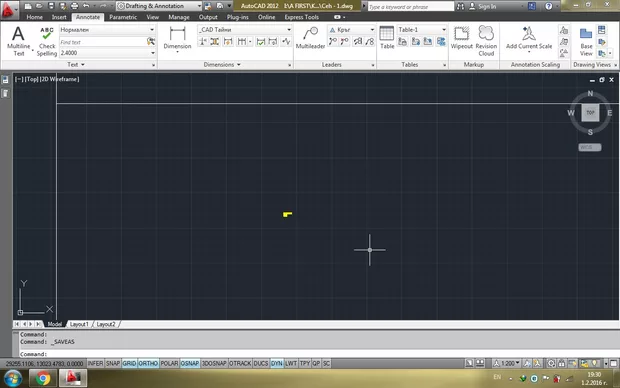Turn off the GRID display toggle
The height and width of the screenshot is (388, 620).
tap(129, 363)
